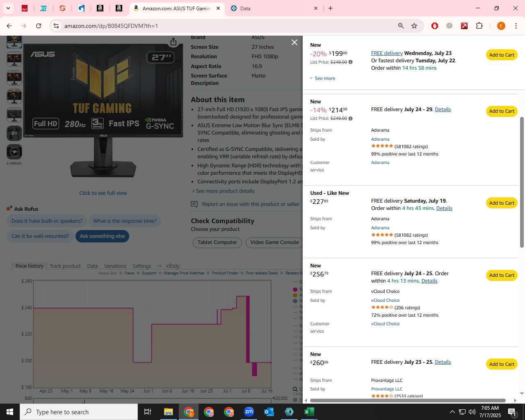Click the grey globe extension icon
The height and width of the screenshot is (420, 525).
pyautogui.click(x=450, y=26)
